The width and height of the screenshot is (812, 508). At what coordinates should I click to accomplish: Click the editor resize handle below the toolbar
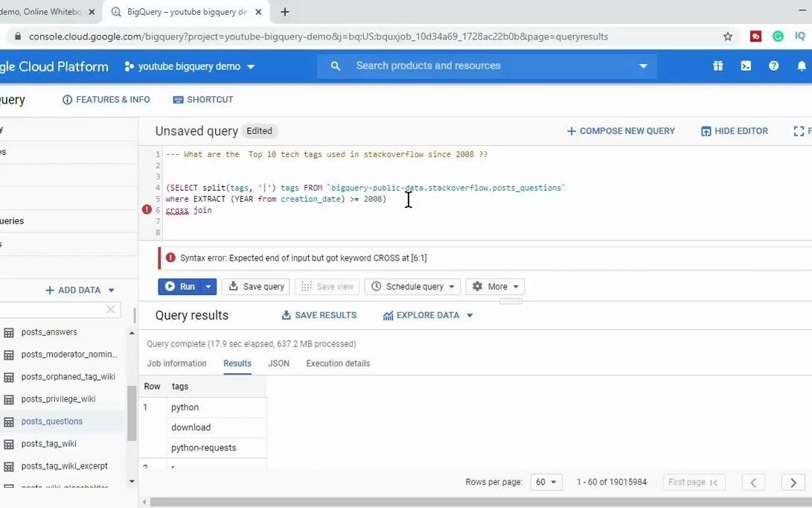[511, 301]
